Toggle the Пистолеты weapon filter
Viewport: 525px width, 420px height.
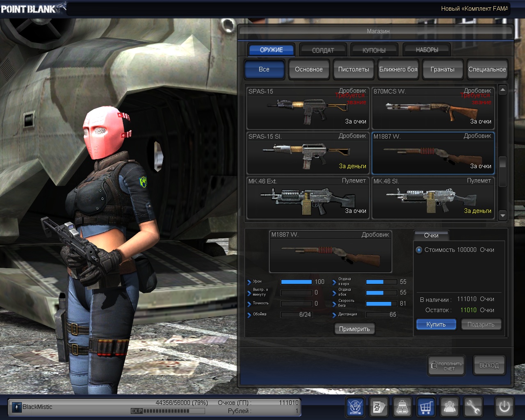[353, 69]
